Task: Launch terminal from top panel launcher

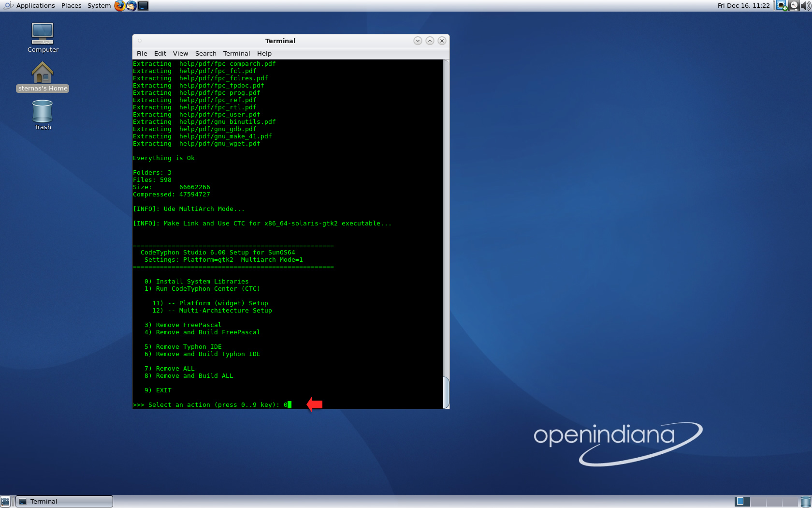Action: pos(143,6)
